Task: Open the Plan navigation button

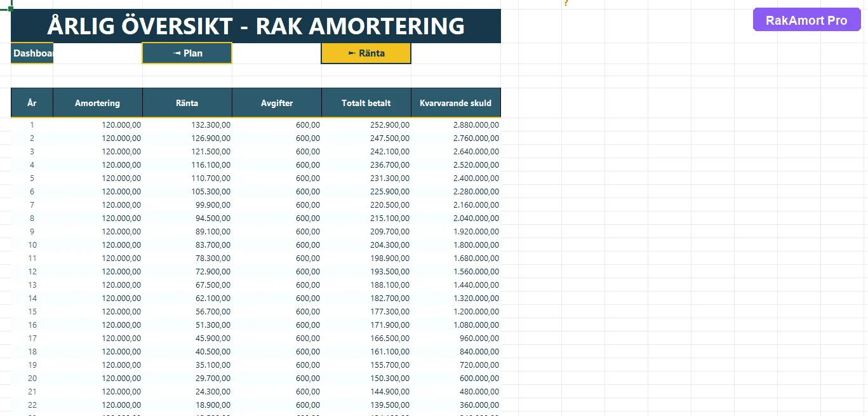Action: [187, 53]
